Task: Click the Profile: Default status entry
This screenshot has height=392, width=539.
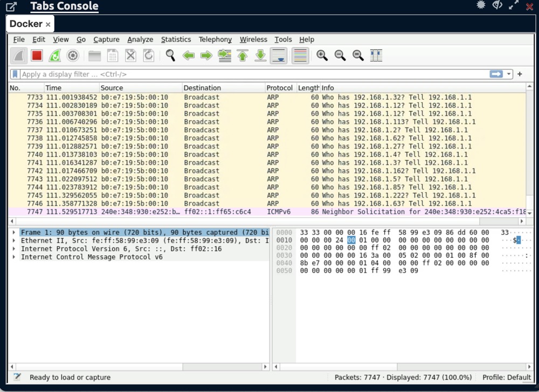Action: click(506, 377)
